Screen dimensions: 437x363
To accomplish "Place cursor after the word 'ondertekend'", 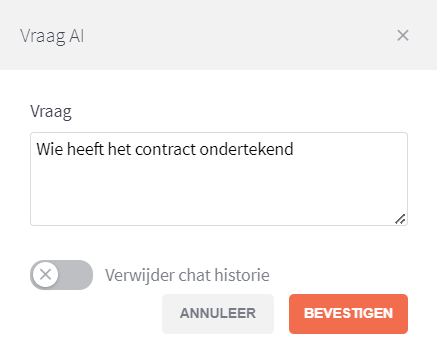I will pos(294,149).
